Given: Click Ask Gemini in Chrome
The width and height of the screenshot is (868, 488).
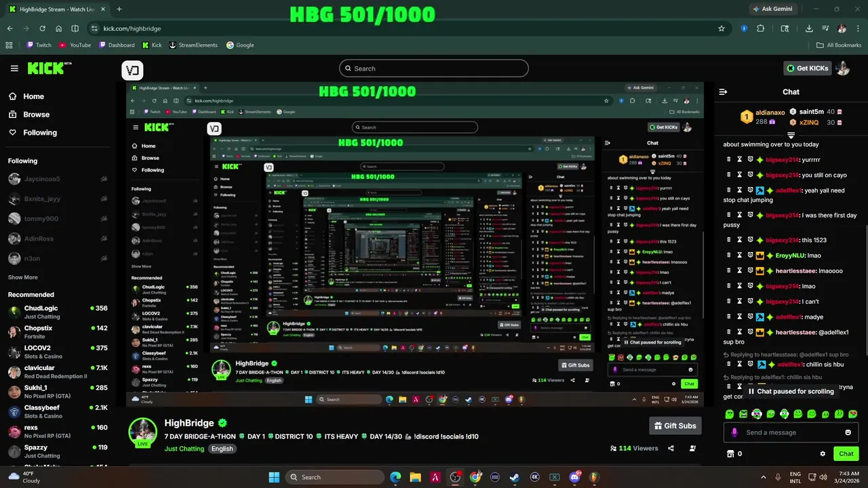Looking at the screenshot, I should (772, 9).
